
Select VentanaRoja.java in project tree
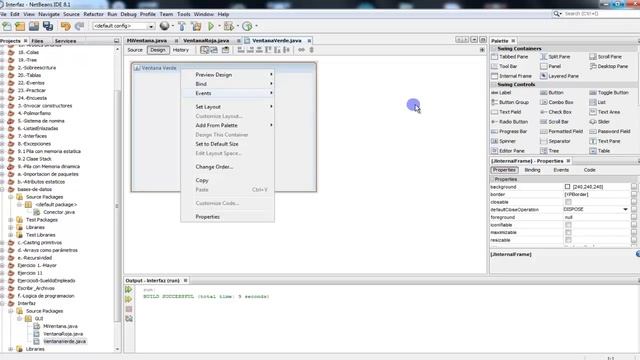63,334
